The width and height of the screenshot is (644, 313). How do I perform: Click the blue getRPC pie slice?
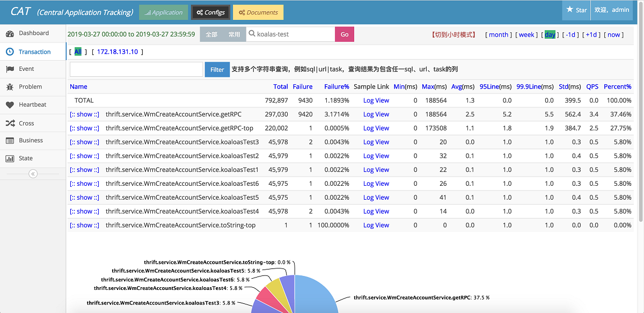point(317,295)
